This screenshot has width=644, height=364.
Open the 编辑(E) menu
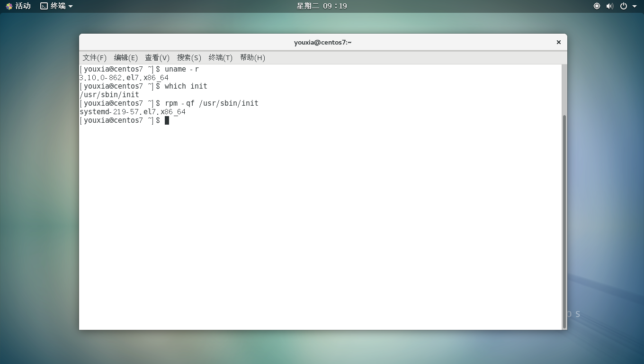(x=125, y=58)
